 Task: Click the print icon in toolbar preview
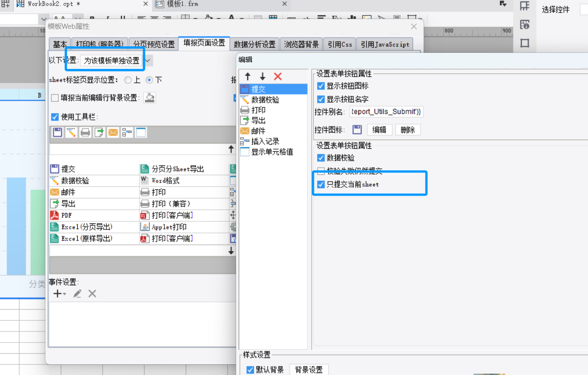85,133
